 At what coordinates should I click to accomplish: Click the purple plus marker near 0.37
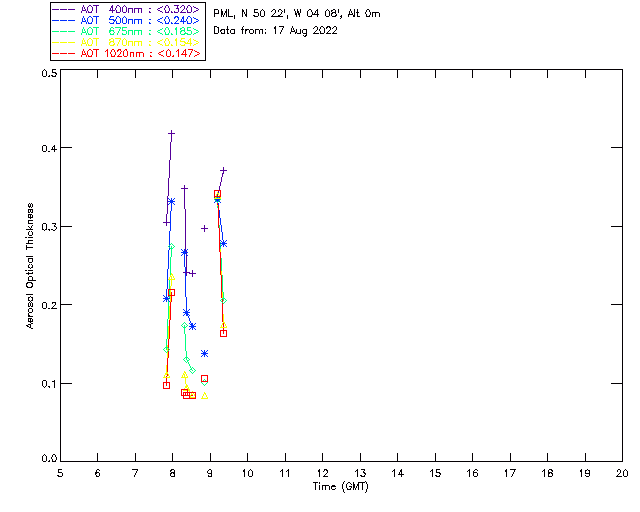click(223, 170)
